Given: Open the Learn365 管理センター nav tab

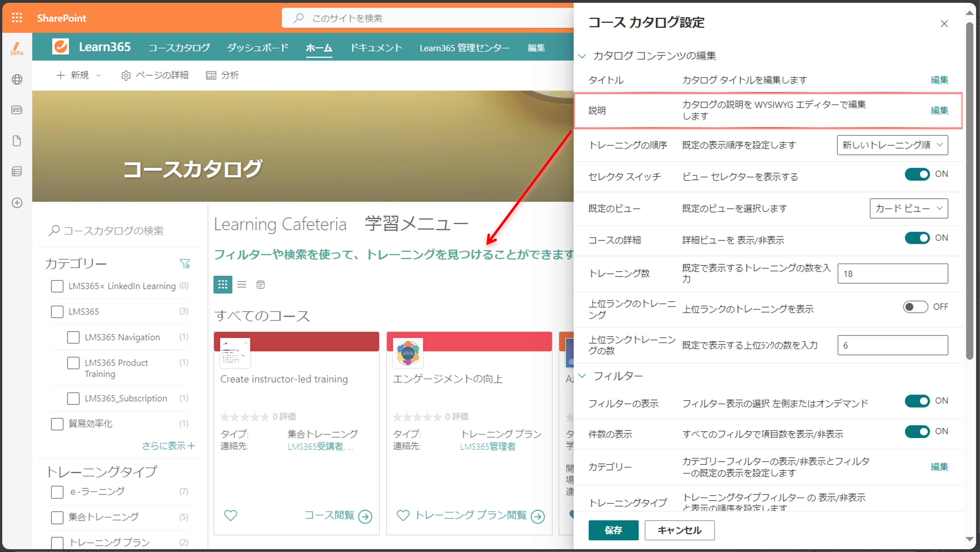Looking at the screenshot, I should [465, 48].
